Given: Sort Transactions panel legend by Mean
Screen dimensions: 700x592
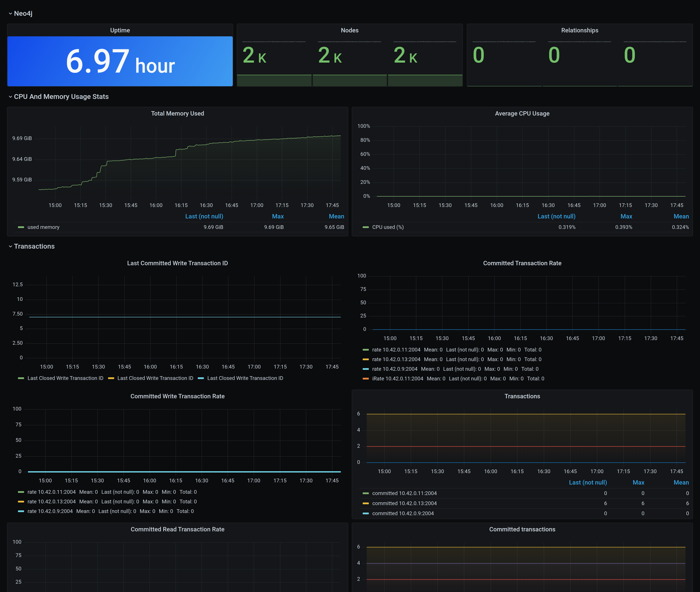Looking at the screenshot, I should pyautogui.click(x=681, y=482).
